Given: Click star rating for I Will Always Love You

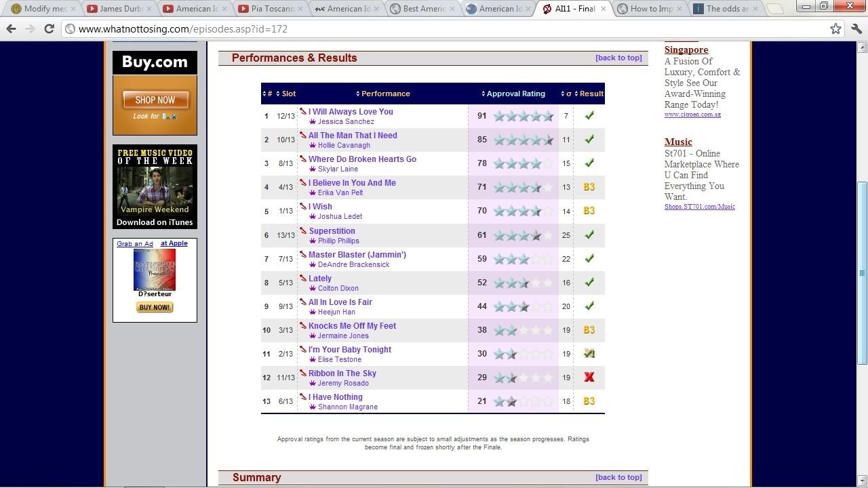Looking at the screenshot, I should tap(524, 117).
